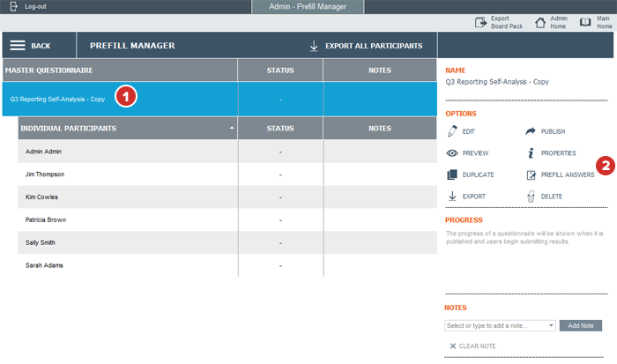
Task: Open Properties via the info icon
Action: click(x=531, y=153)
